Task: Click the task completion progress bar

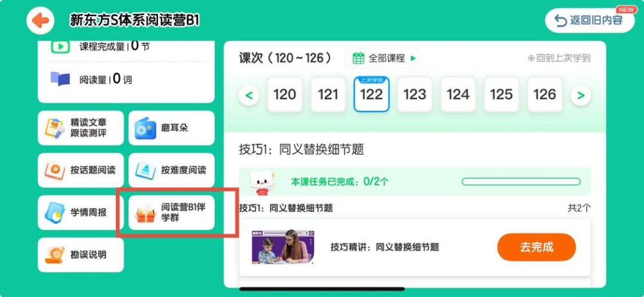Action: point(521,181)
